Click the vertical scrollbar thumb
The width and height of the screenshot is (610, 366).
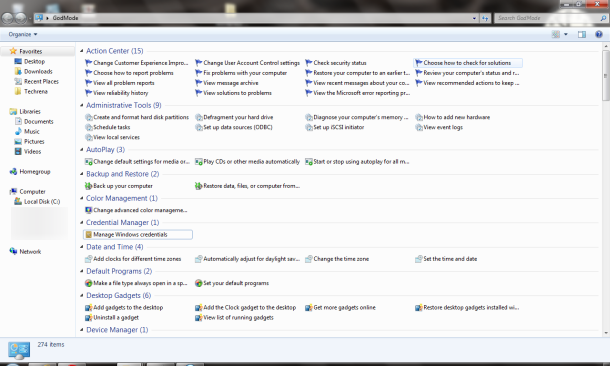click(606, 75)
